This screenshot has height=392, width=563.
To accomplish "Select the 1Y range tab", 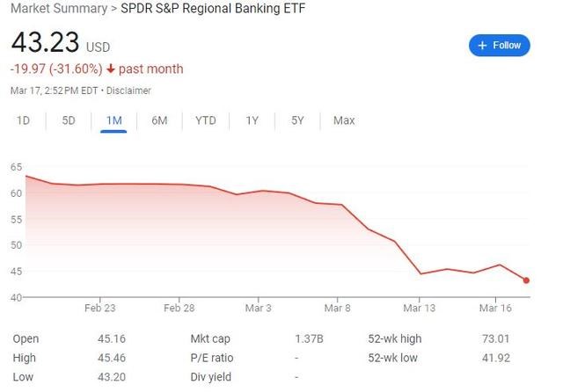I will tap(252, 120).
